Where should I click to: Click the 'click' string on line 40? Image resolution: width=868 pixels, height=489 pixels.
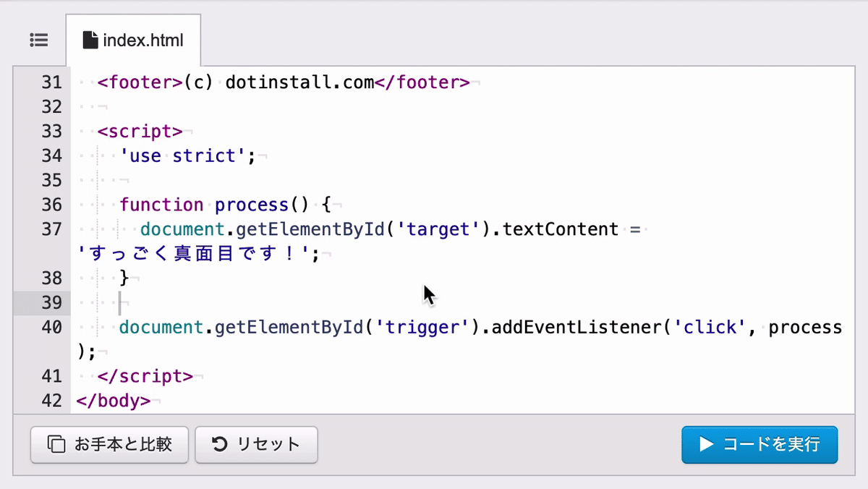709,327
